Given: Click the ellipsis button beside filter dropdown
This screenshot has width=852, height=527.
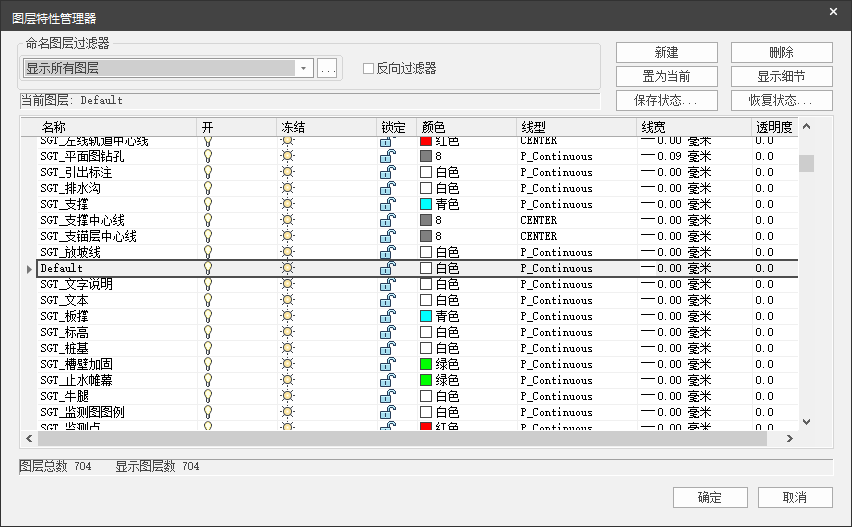Looking at the screenshot, I should click(328, 68).
